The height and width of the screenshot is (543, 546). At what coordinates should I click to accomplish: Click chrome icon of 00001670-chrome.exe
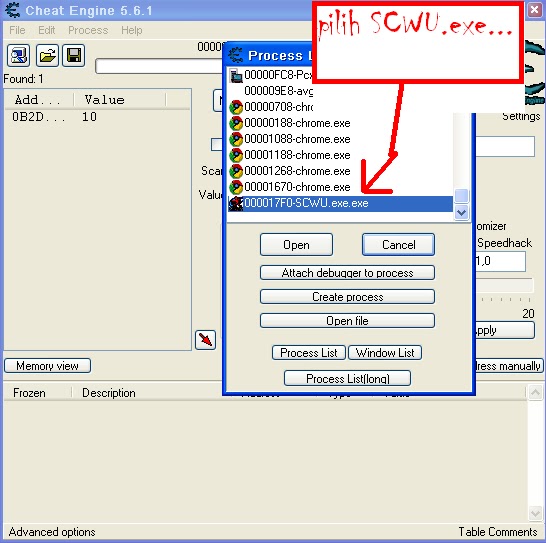236,187
